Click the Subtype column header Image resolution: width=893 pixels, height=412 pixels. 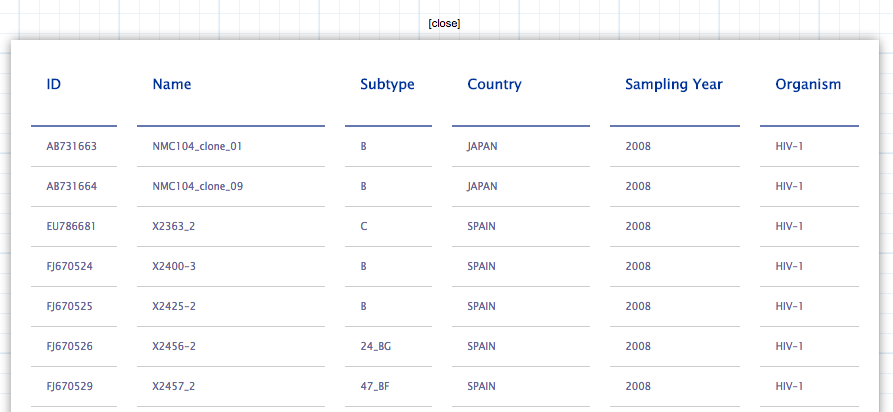pos(387,84)
